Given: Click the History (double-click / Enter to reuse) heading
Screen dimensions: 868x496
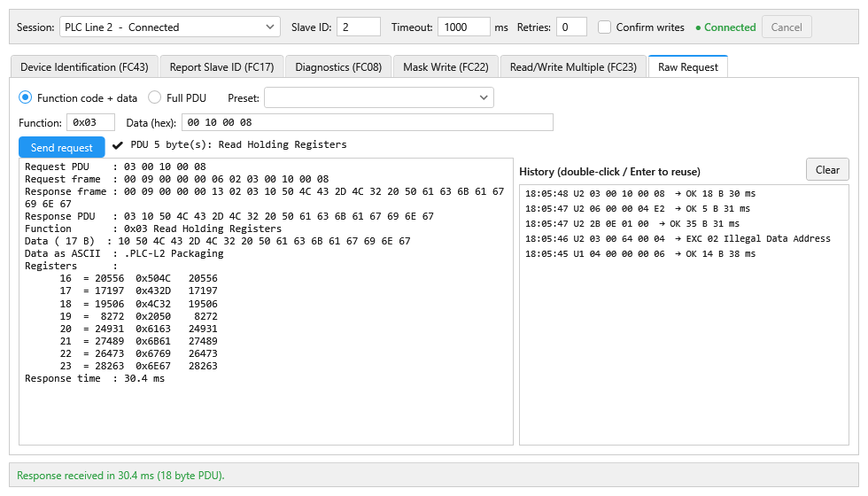Looking at the screenshot, I should pyautogui.click(x=609, y=172).
